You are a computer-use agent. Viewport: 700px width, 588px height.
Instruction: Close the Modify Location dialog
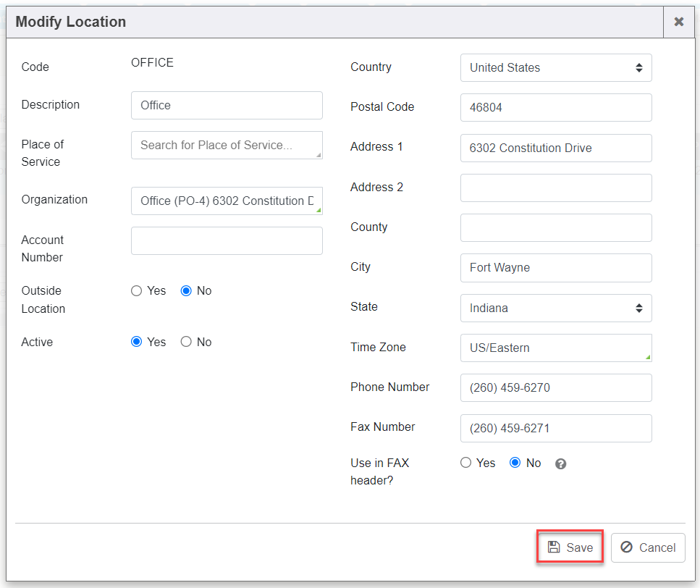tap(678, 22)
